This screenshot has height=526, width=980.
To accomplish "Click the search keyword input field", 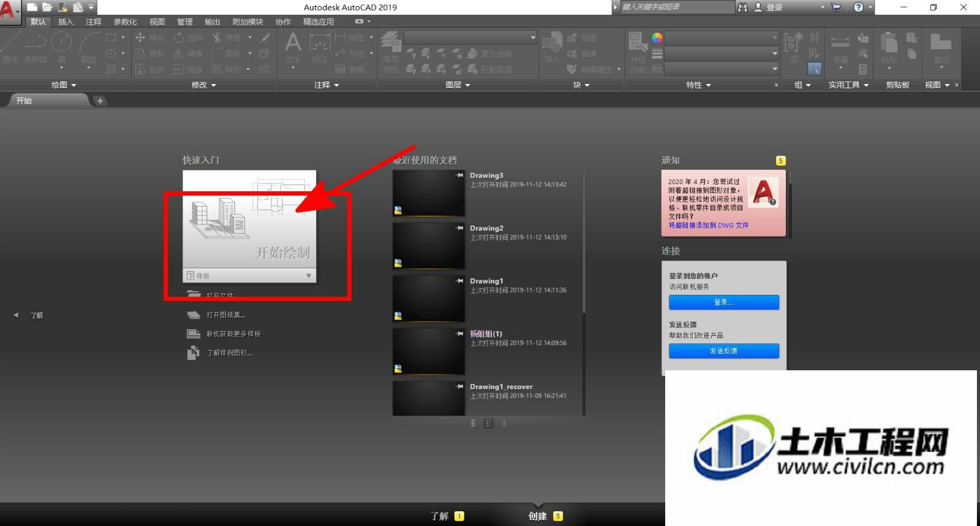I will point(677,7).
